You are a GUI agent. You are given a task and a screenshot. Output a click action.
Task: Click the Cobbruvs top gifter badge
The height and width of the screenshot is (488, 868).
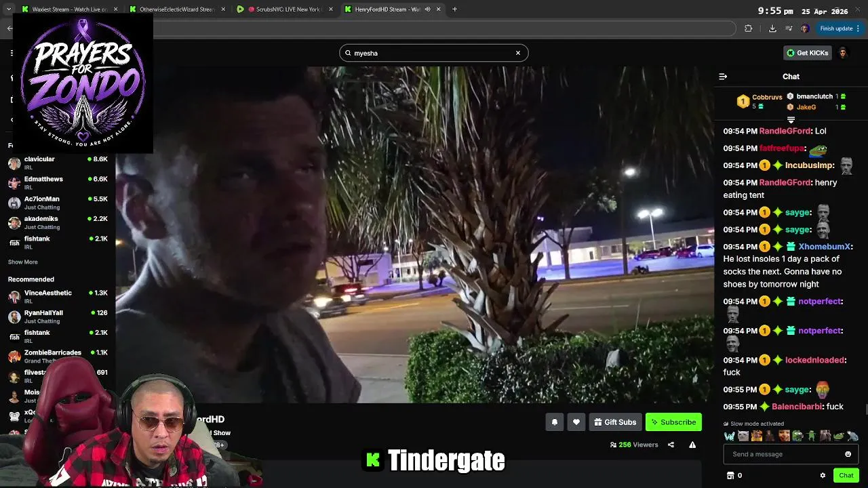[x=743, y=102]
